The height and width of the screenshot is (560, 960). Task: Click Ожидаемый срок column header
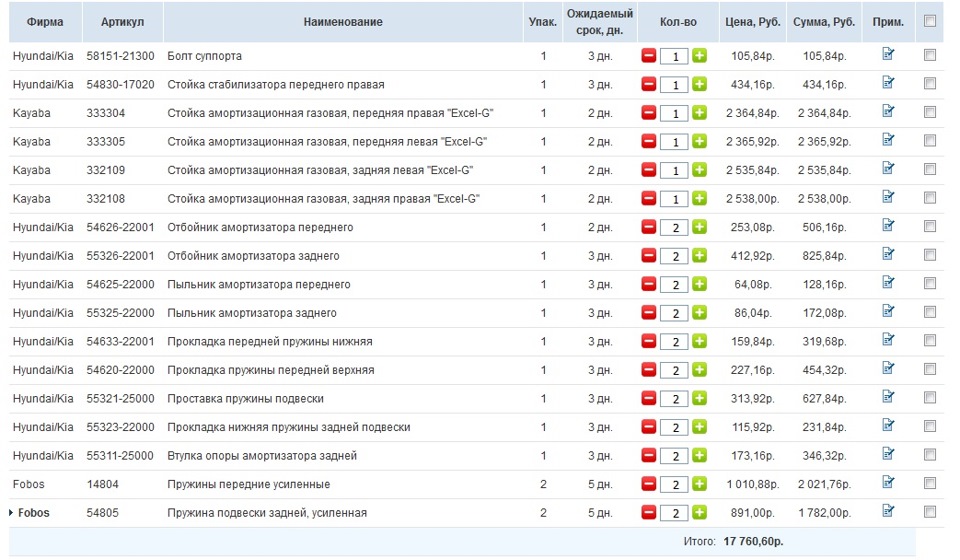click(599, 21)
